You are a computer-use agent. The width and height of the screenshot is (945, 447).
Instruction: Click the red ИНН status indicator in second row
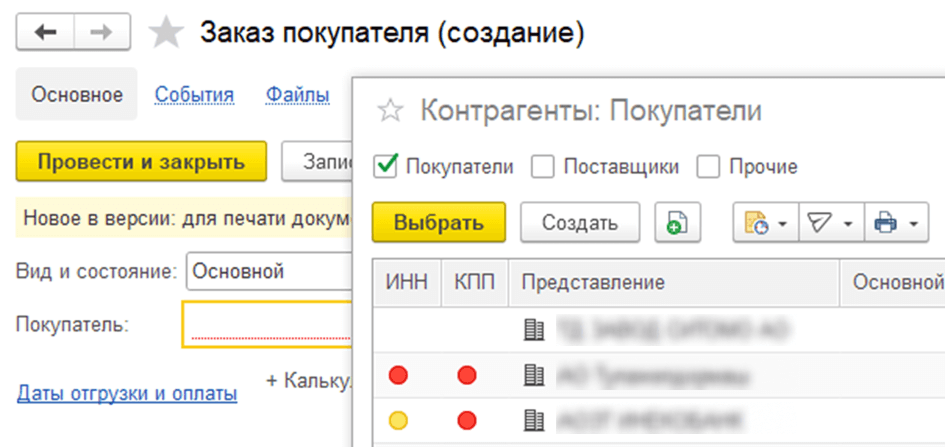[398, 376]
